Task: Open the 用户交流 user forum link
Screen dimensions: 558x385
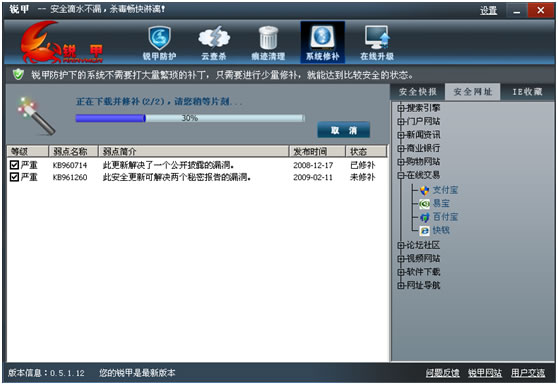Action: 528,373
